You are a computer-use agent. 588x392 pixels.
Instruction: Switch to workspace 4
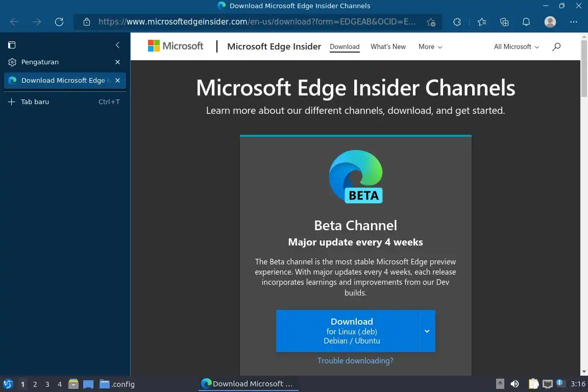(x=60, y=384)
